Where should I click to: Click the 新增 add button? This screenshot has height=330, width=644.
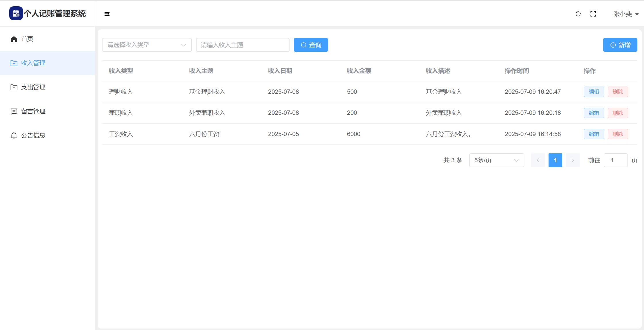point(620,45)
